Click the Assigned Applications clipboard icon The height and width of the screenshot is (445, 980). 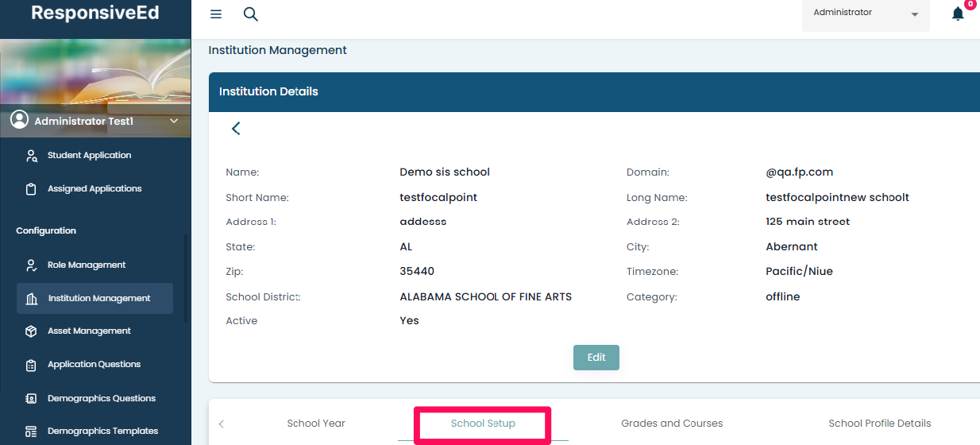click(x=32, y=189)
